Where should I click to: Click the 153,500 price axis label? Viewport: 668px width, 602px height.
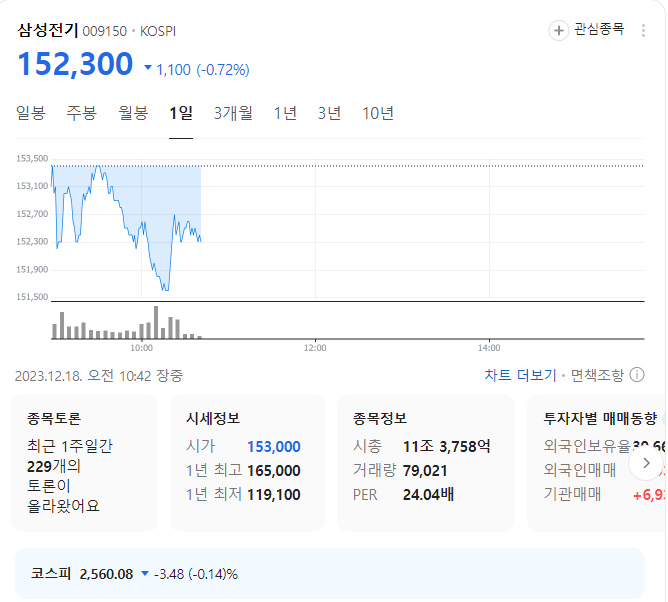pyautogui.click(x=32, y=158)
